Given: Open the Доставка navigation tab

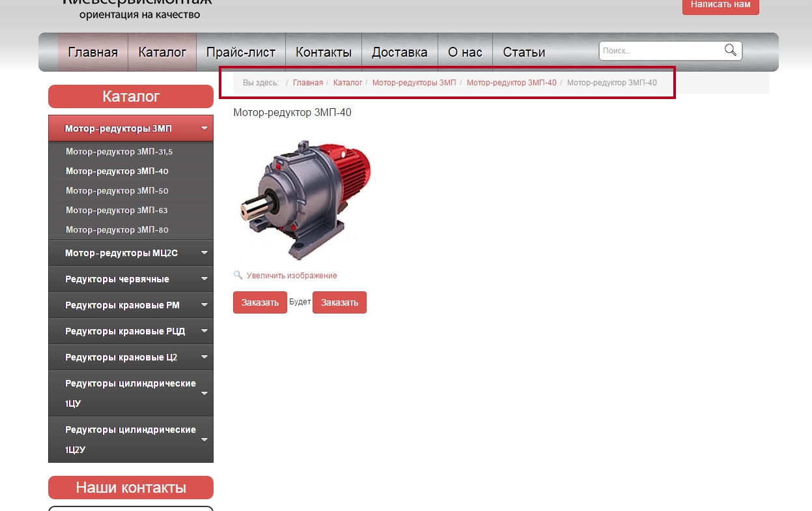Looking at the screenshot, I should coord(400,52).
